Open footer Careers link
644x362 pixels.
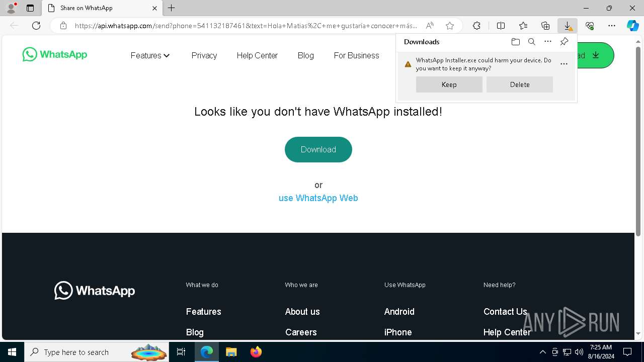pyautogui.click(x=301, y=332)
